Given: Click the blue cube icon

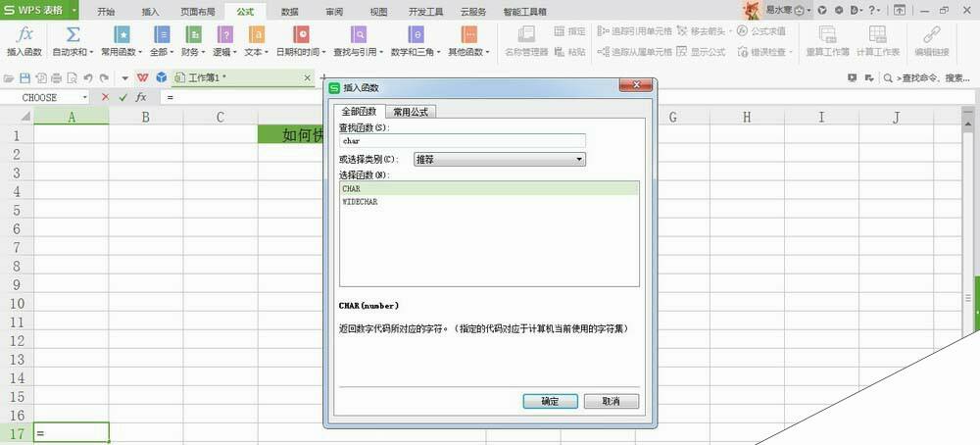Looking at the screenshot, I should [x=162, y=77].
